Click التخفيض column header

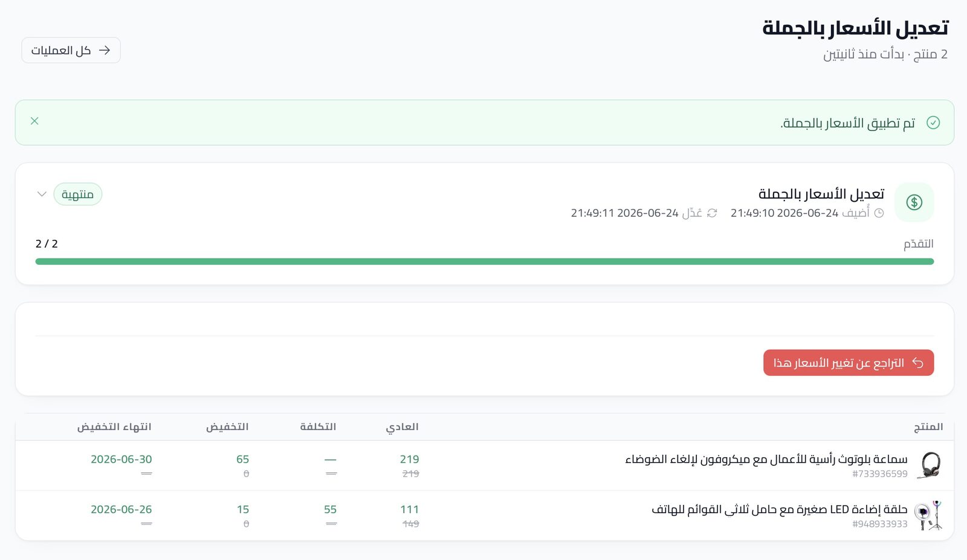[x=227, y=426]
